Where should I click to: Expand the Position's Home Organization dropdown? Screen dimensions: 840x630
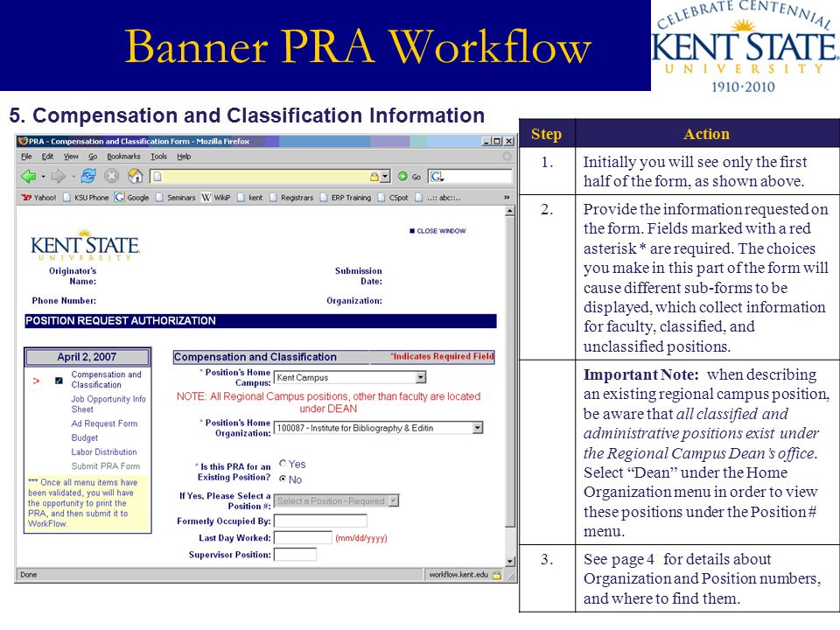[x=478, y=428]
